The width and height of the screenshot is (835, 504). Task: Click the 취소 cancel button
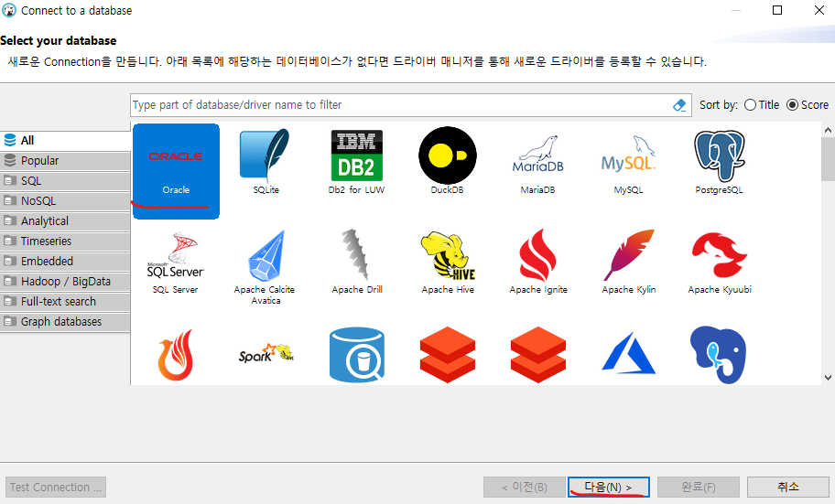788,487
